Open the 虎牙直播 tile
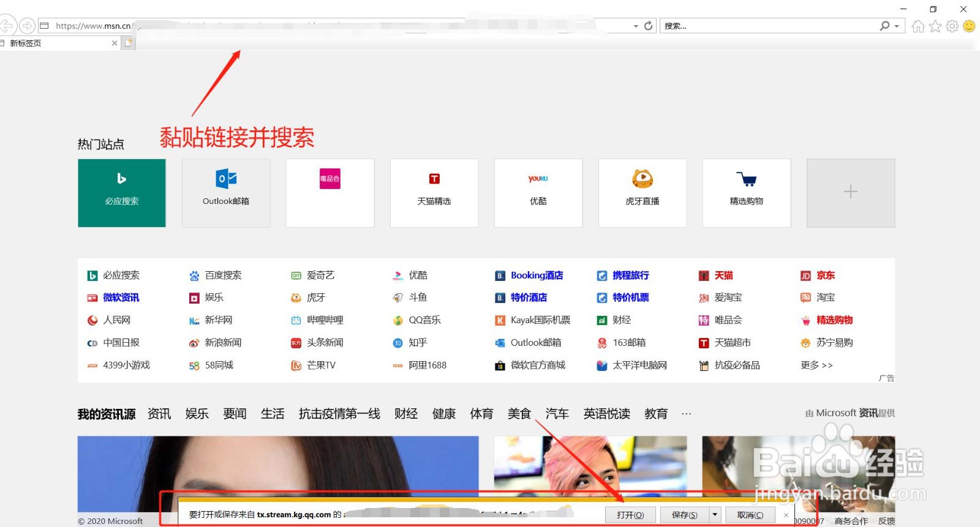The height and width of the screenshot is (527, 980). 643,193
